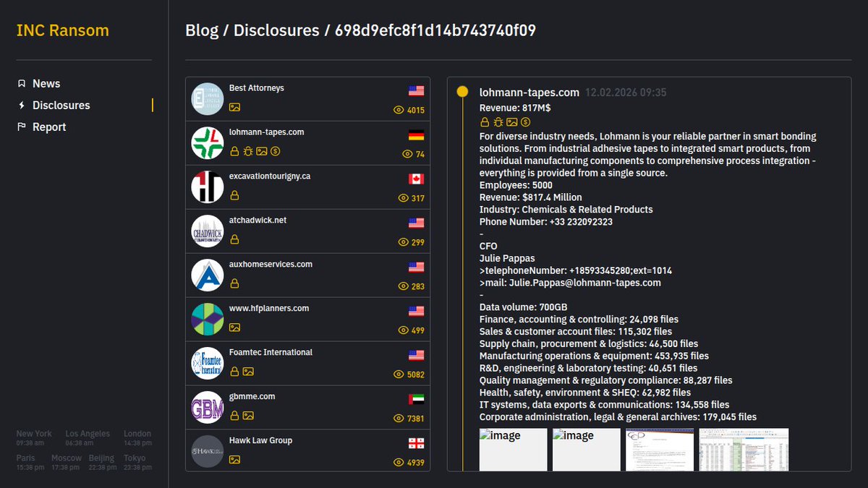The height and width of the screenshot is (488, 868).
Task: Open the excavationtourigny.ca entry
Action: click(x=308, y=187)
